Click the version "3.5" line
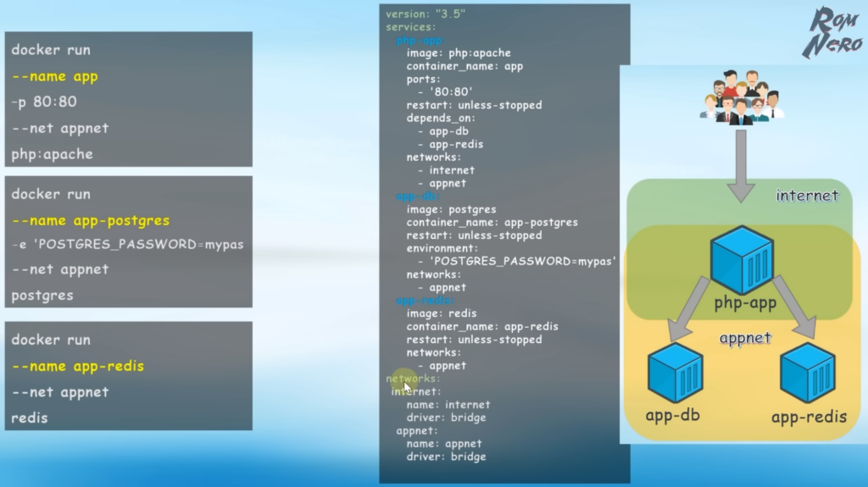868x487 pixels. click(x=426, y=14)
